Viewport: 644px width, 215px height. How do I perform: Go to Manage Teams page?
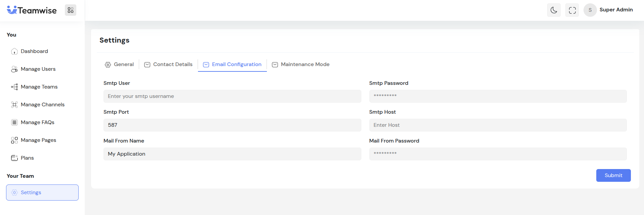pos(39,87)
